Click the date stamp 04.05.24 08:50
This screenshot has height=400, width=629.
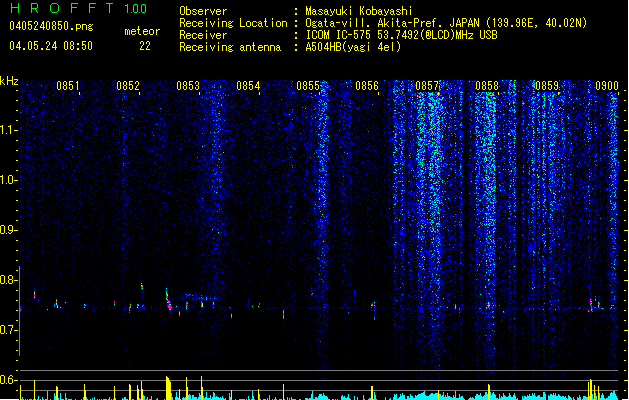(x=51, y=46)
